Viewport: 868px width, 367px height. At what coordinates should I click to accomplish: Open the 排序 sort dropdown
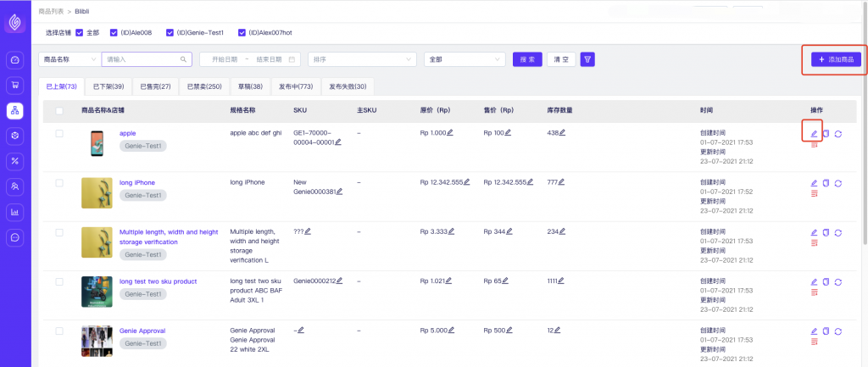tap(363, 59)
